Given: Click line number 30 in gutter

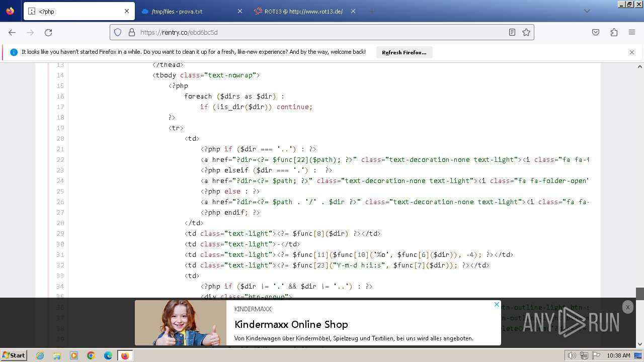Looking at the screenshot, I should point(60,244).
